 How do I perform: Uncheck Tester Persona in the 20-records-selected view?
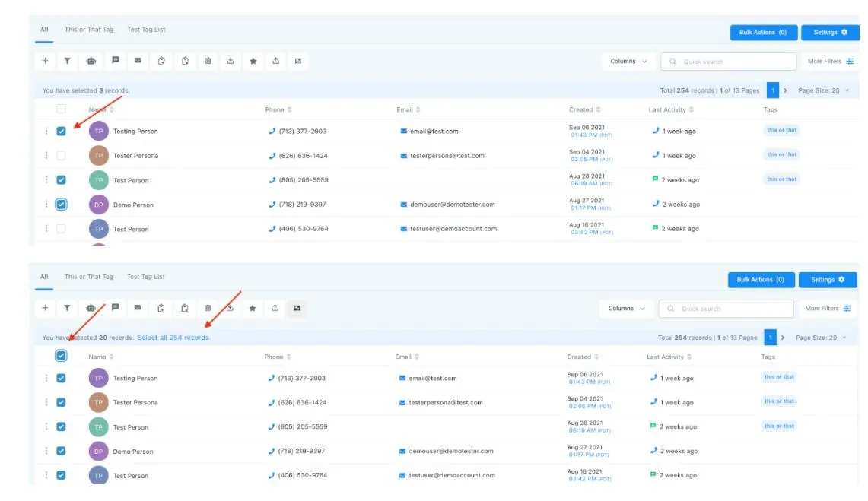tap(61, 403)
